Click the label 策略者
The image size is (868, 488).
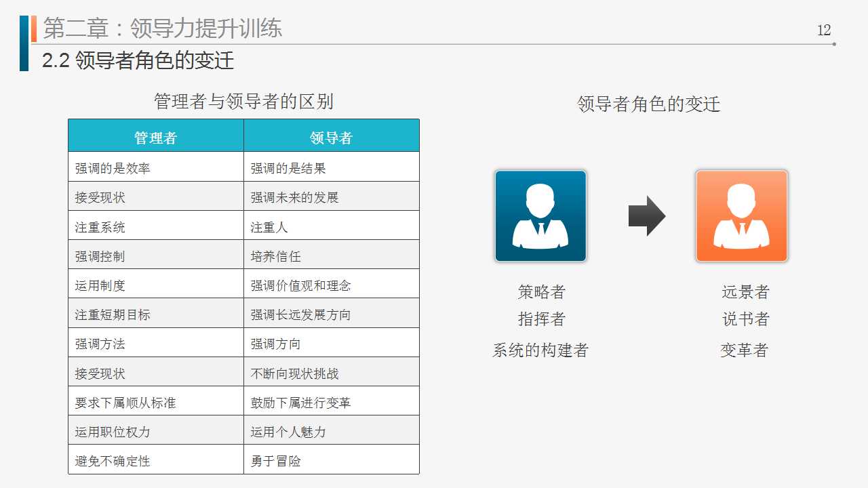pos(541,292)
